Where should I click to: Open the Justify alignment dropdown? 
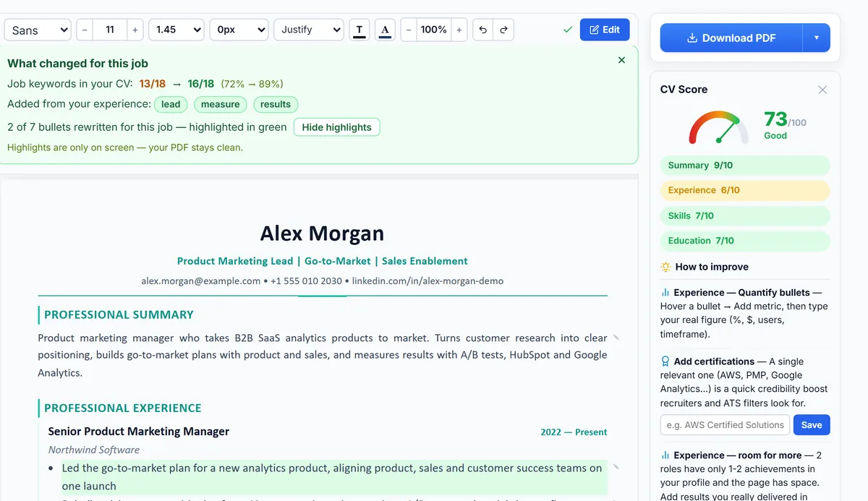click(x=308, y=30)
